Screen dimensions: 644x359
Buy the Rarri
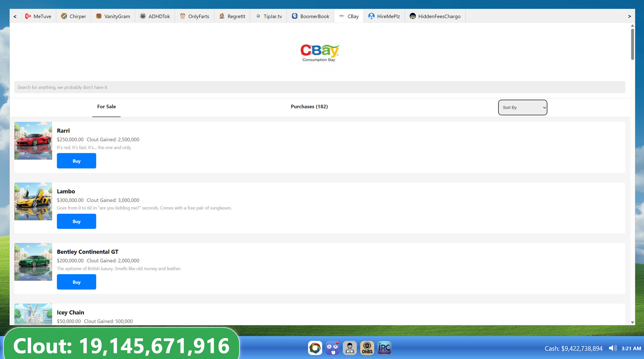point(76,161)
